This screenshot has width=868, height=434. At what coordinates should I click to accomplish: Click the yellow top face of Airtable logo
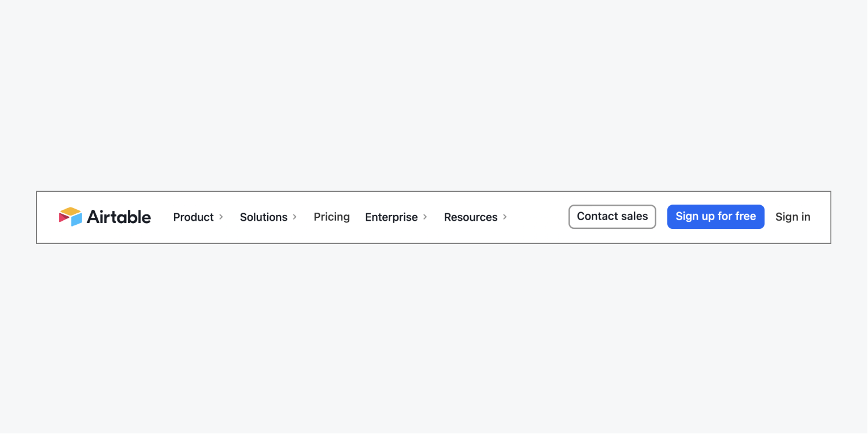click(x=71, y=211)
